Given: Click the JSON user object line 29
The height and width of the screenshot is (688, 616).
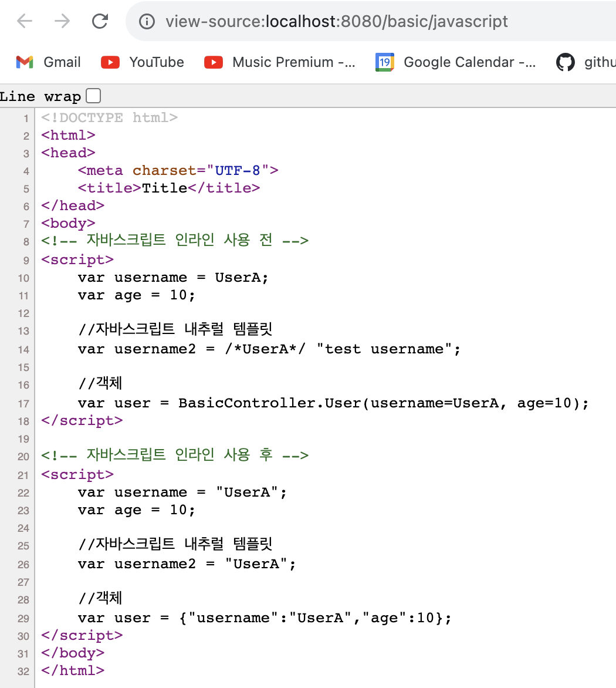Looking at the screenshot, I should [265, 618].
